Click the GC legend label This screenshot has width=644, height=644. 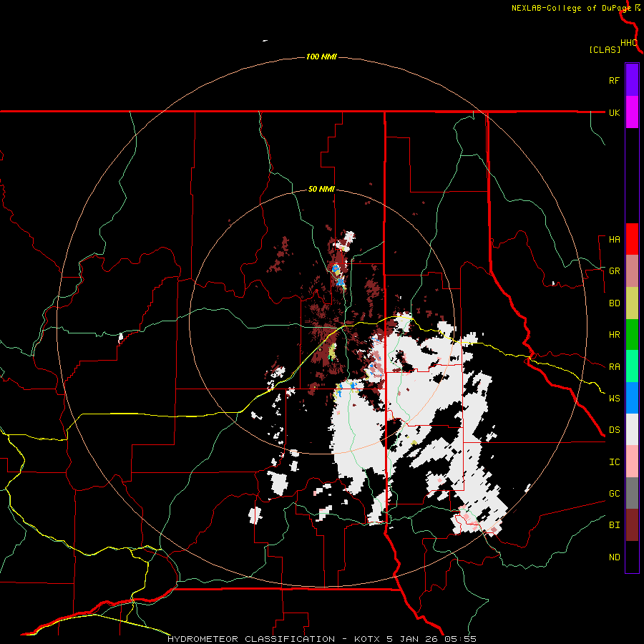(x=614, y=494)
